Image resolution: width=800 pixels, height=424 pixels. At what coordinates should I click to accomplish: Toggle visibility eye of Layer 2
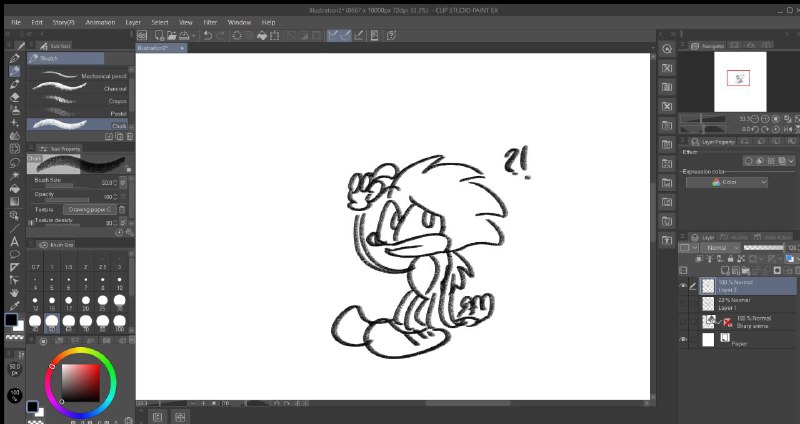point(683,286)
